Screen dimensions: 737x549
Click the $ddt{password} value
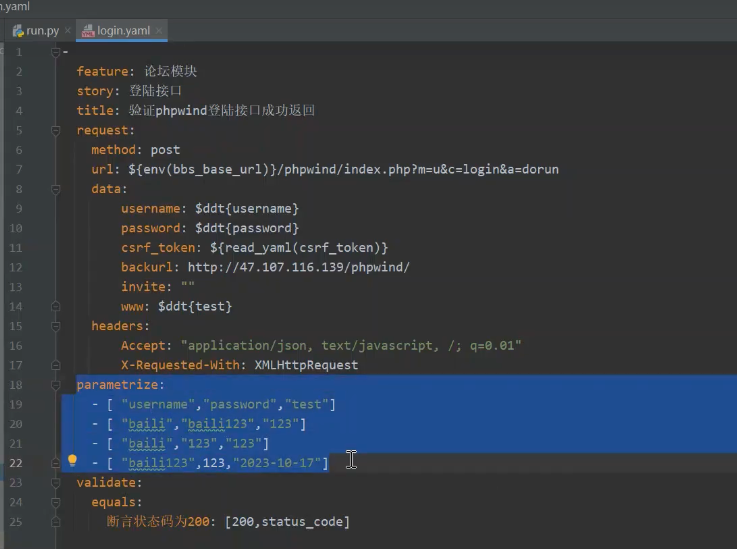[x=247, y=228]
